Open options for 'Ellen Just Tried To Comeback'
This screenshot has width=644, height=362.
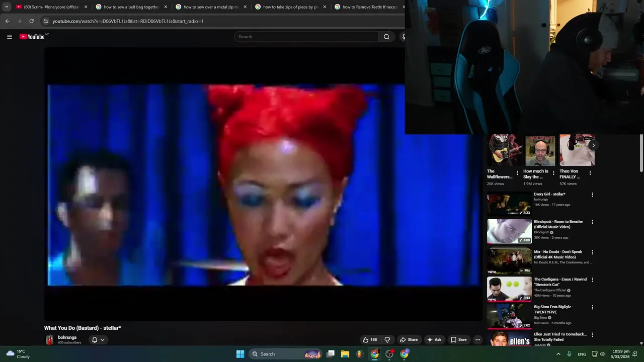point(592,335)
